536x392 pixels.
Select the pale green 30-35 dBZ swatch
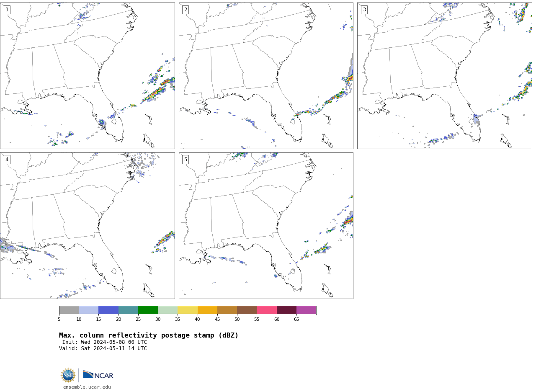tap(167, 310)
